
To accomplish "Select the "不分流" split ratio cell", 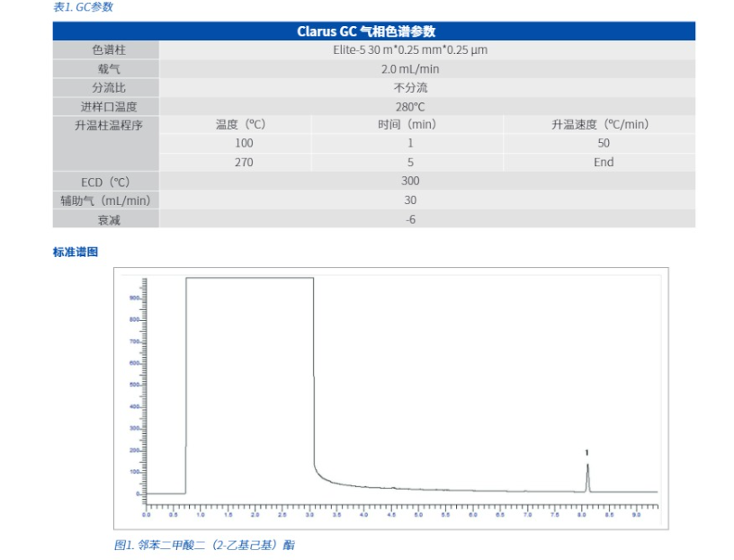I will pos(410,88).
